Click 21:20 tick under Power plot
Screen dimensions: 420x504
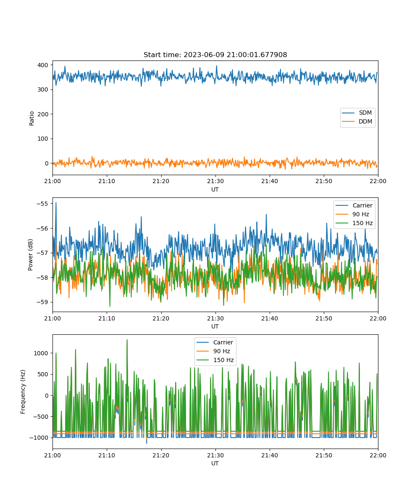pos(161,318)
